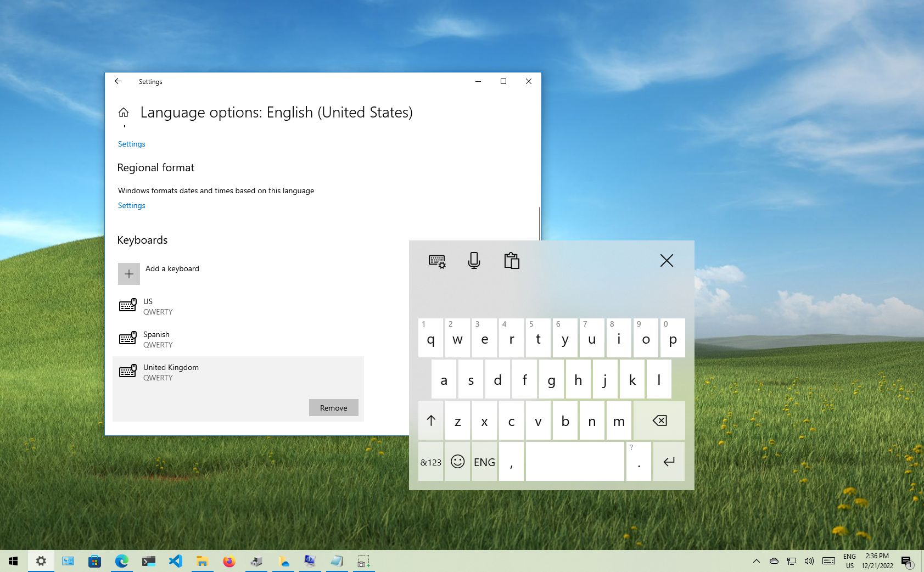The height and width of the screenshot is (572, 924).
Task: Go back using the Settings back arrow
Action: (118, 81)
